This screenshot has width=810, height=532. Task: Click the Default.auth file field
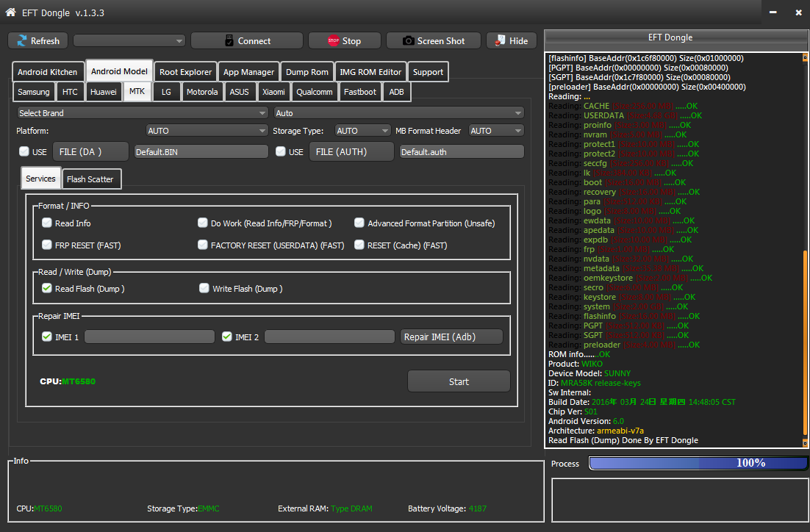coord(462,152)
